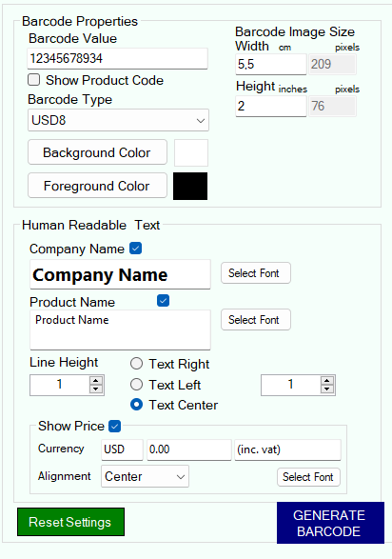Decrease the Line Height spinner value

point(96,389)
